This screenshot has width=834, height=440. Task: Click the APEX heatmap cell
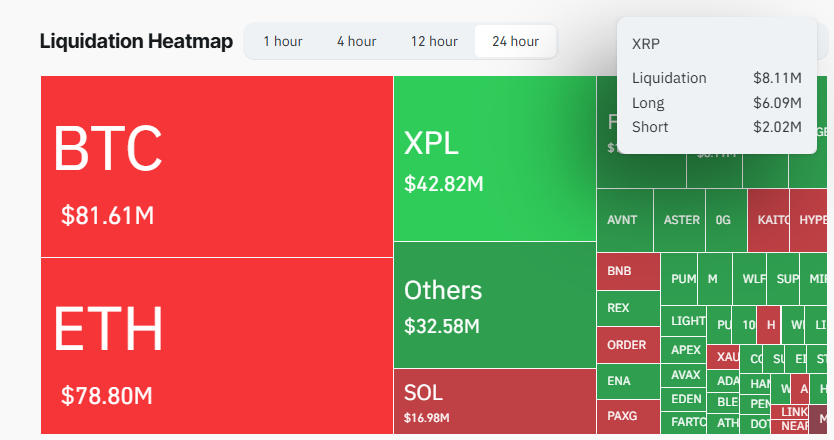point(686,349)
